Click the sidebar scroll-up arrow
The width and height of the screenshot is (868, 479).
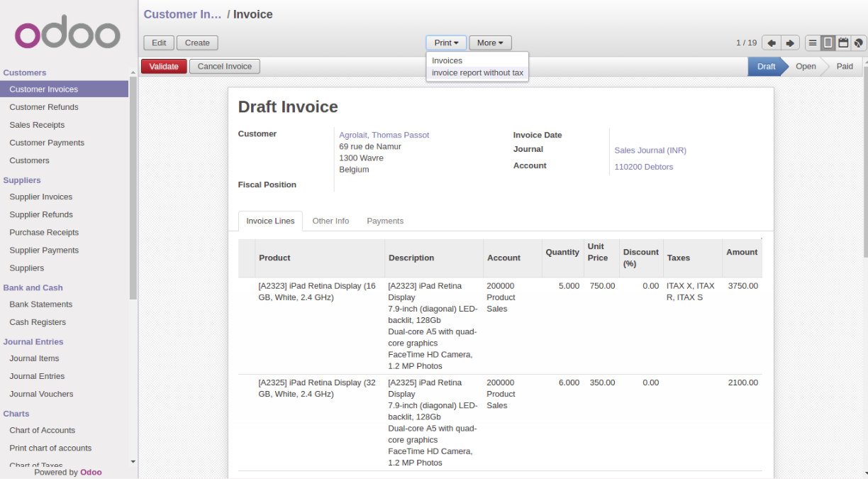(133, 72)
